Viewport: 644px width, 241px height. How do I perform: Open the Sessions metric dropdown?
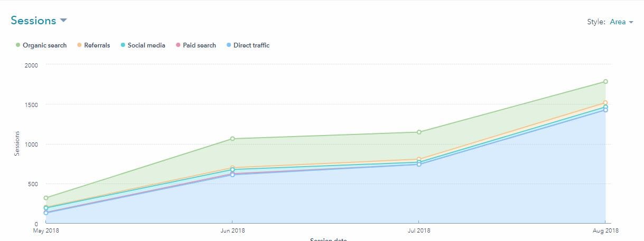point(39,21)
